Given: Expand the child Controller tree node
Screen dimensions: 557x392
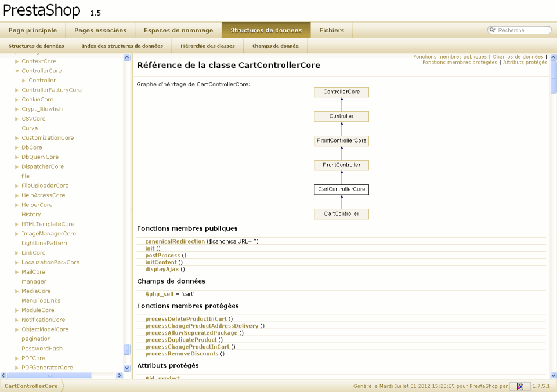Looking at the screenshot, I should [x=24, y=81].
